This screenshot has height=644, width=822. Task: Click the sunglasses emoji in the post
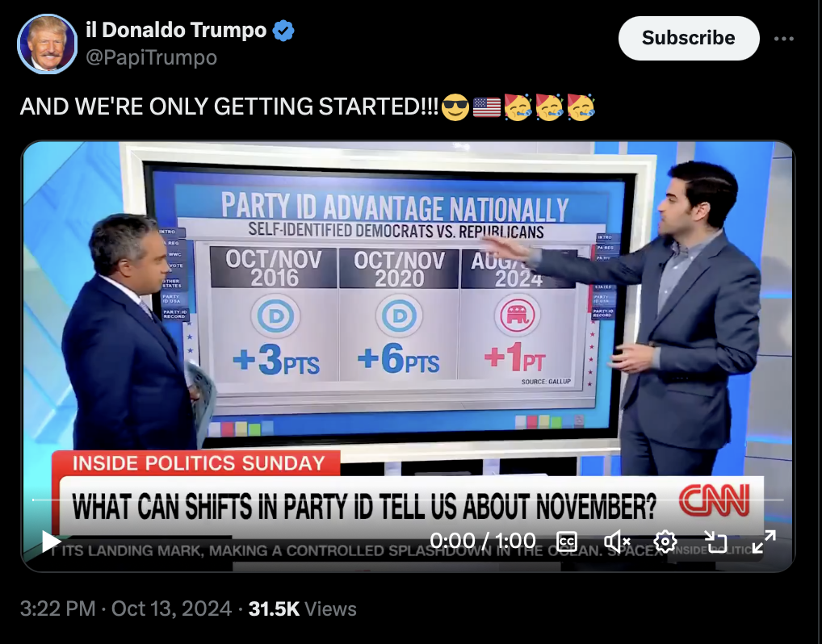pos(455,107)
